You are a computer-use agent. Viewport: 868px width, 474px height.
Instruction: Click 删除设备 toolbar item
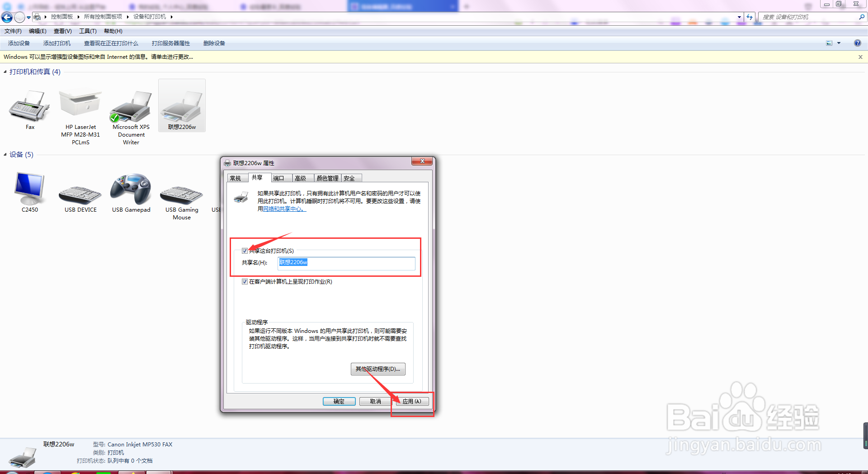[x=214, y=43]
